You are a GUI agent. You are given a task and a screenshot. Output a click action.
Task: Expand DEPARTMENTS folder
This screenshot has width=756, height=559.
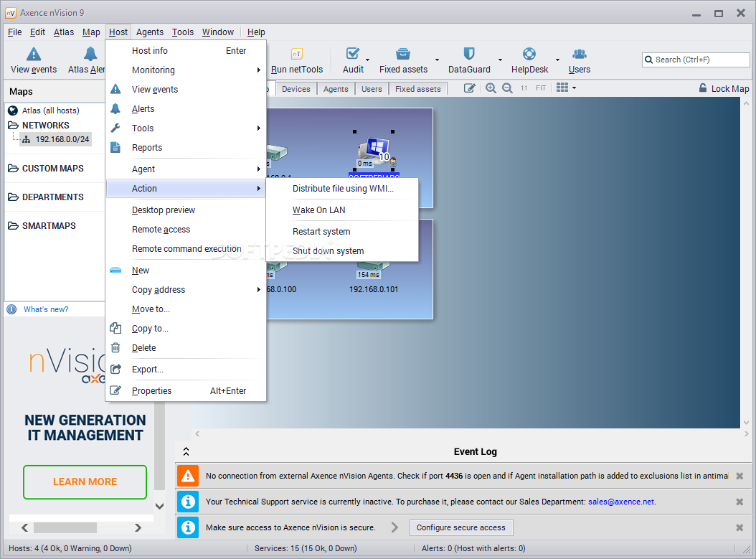pyautogui.click(x=13, y=197)
